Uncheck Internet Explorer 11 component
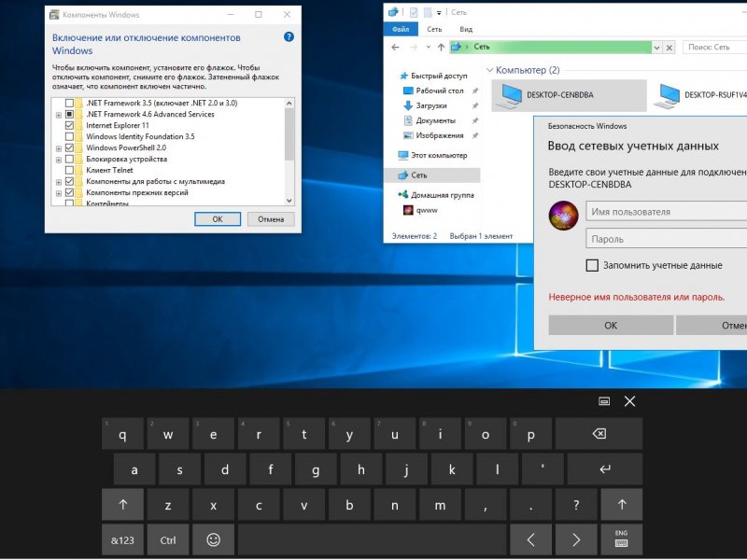 69,125
